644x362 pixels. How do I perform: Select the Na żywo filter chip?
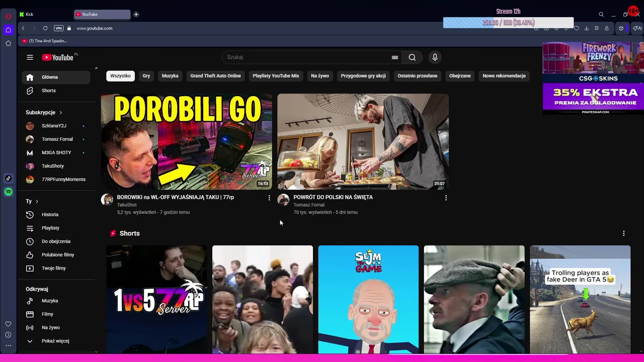click(320, 76)
